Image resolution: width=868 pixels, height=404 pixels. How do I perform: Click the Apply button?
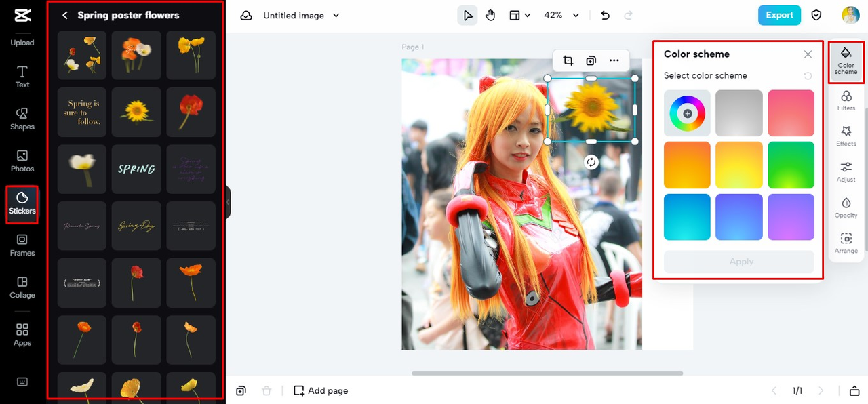tap(739, 262)
